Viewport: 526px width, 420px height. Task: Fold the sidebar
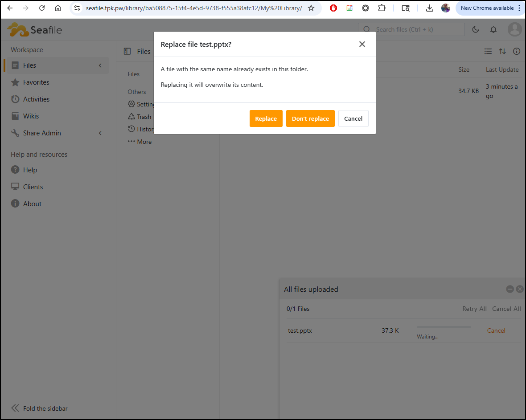click(x=39, y=408)
